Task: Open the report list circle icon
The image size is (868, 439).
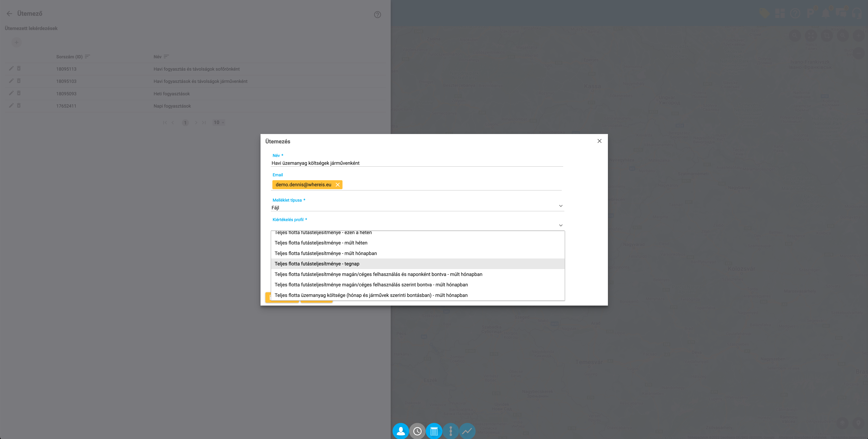Action: [434, 431]
